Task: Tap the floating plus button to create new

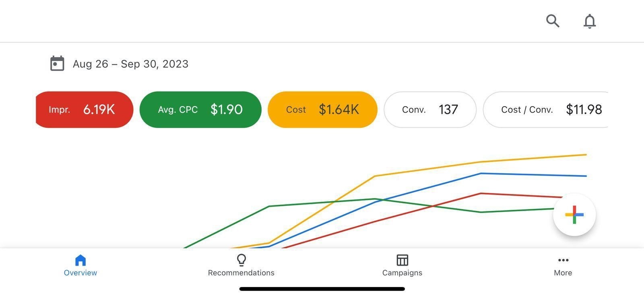Action: click(x=574, y=215)
